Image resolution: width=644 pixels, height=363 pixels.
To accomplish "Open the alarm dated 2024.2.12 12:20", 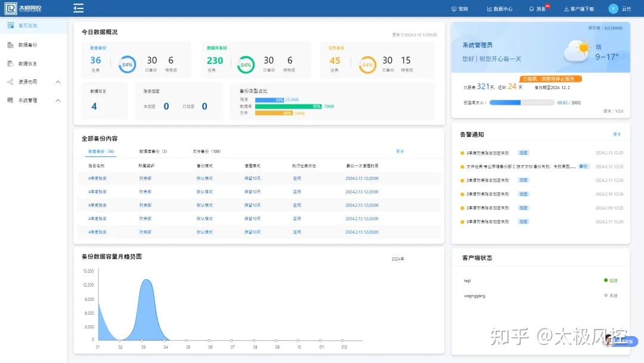I will tap(541, 167).
